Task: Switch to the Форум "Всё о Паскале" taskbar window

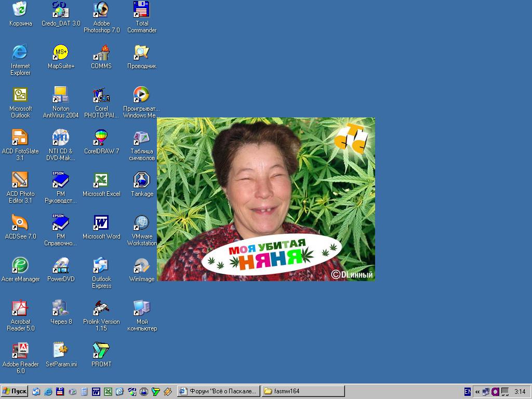Action: [218, 391]
